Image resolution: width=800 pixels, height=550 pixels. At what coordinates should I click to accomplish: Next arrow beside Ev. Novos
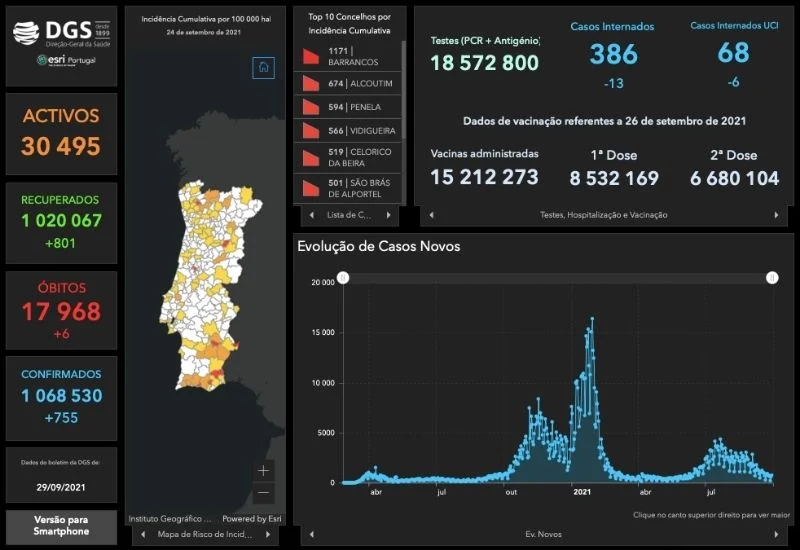(777, 534)
